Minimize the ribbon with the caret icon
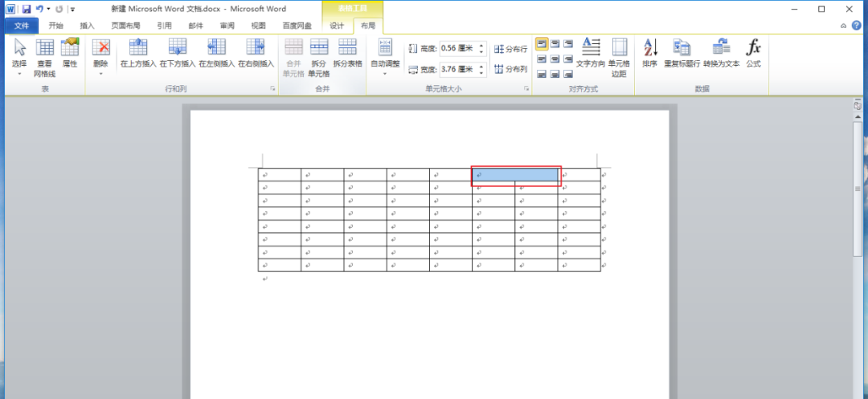868x399 pixels. click(844, 26)
